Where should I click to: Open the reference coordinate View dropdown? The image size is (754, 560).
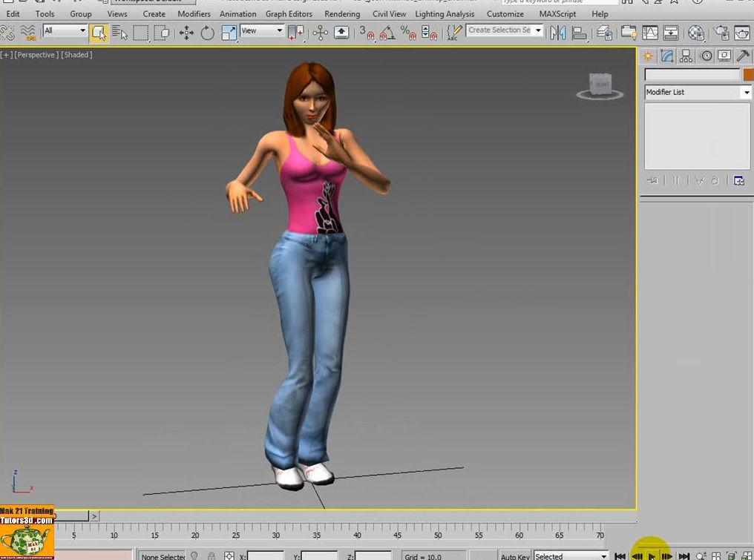[x=262, y=30]
